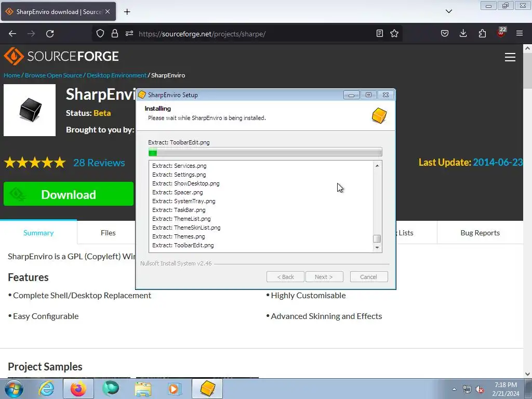Click the Back button in installer
This screenshot has height=399, width=532.
tap(285, 277)
